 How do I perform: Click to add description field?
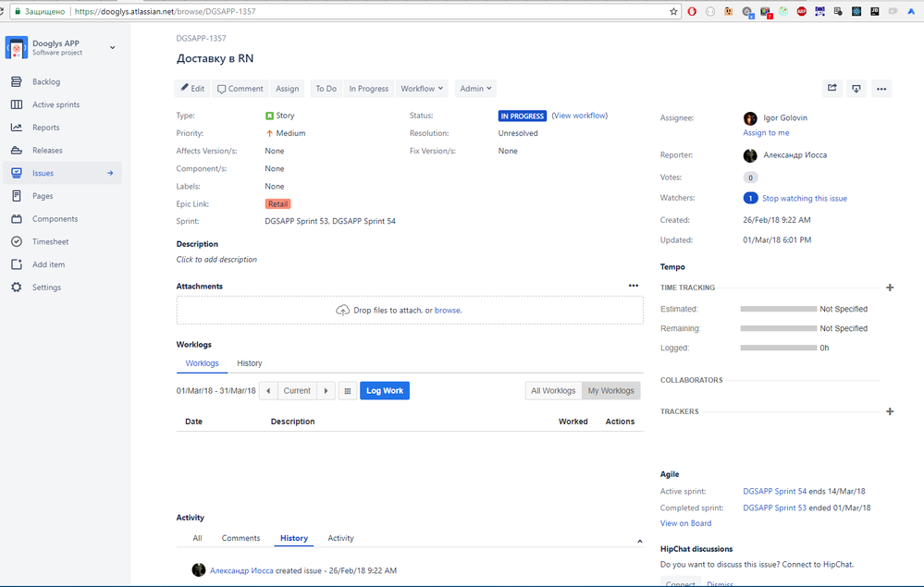coord(216,260)
